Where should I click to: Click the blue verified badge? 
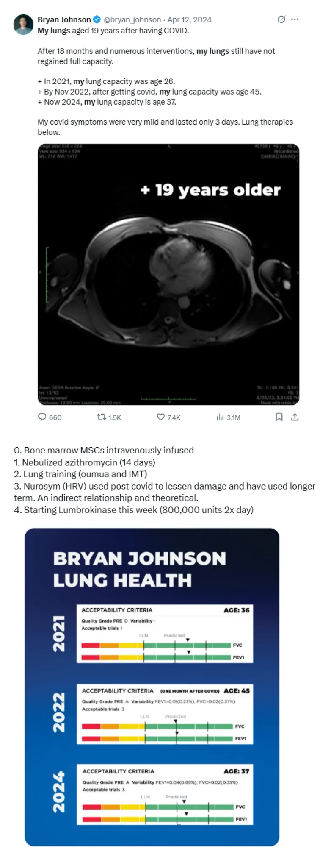tap(97, 19)
